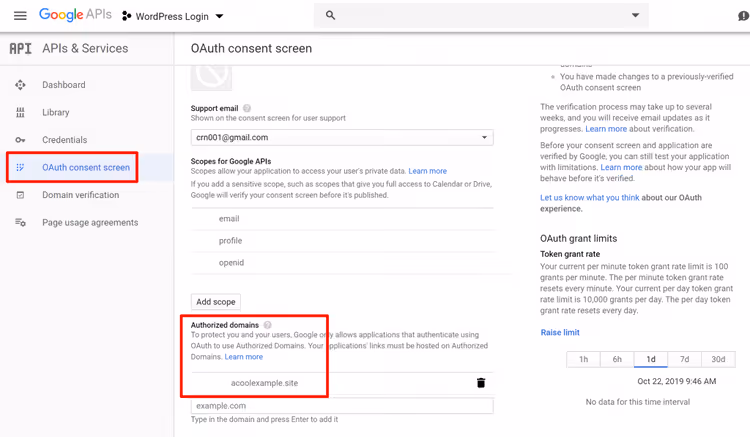Viewport: 750px width, 437px height.
Task: Click Learn more link about scopes
Action: click(428, 171)
